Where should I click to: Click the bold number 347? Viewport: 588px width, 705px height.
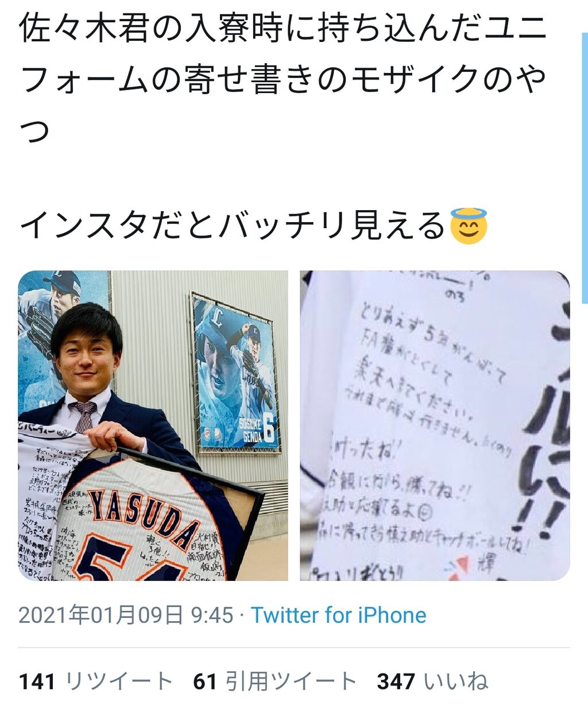point(396,682)
